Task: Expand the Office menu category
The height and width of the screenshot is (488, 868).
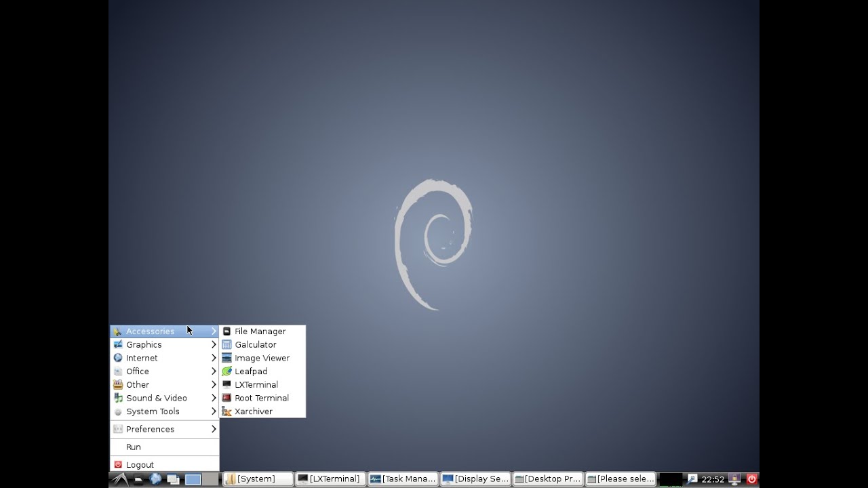Action: 165,371
